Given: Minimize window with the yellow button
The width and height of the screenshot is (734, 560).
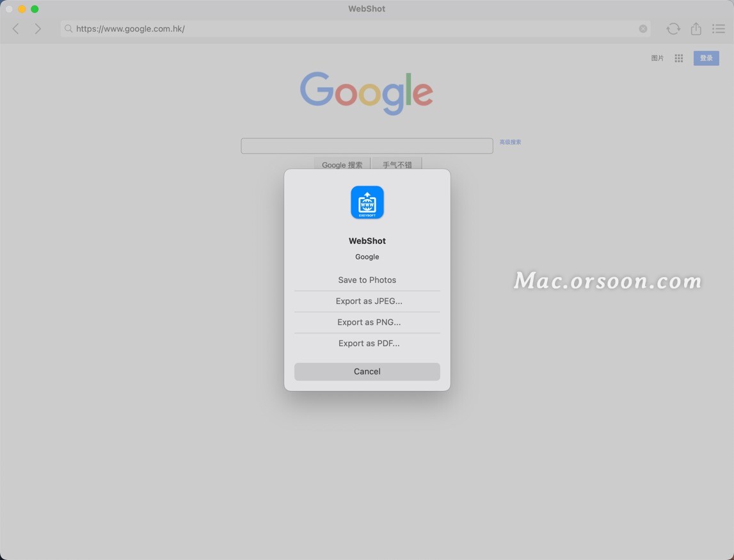Looking at the screenshot, I should (x=22, y=9).
